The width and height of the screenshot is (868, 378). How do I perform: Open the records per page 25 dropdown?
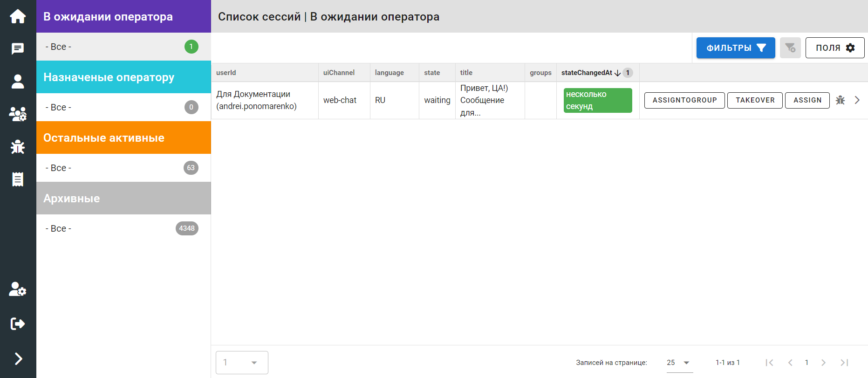click(x=679, y=363)
